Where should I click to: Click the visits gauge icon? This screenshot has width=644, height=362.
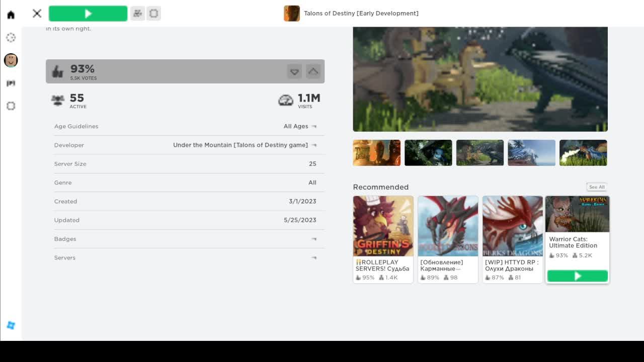[x=286, y=100]
